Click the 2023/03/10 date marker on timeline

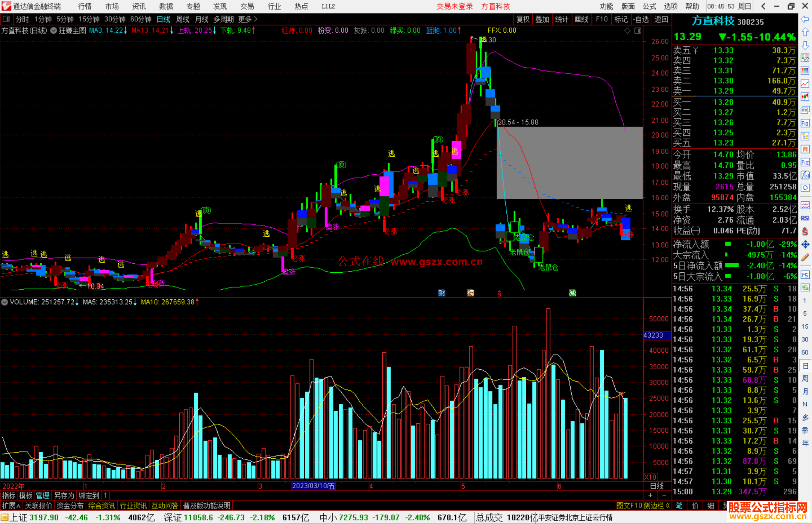[x=313, y=486]
